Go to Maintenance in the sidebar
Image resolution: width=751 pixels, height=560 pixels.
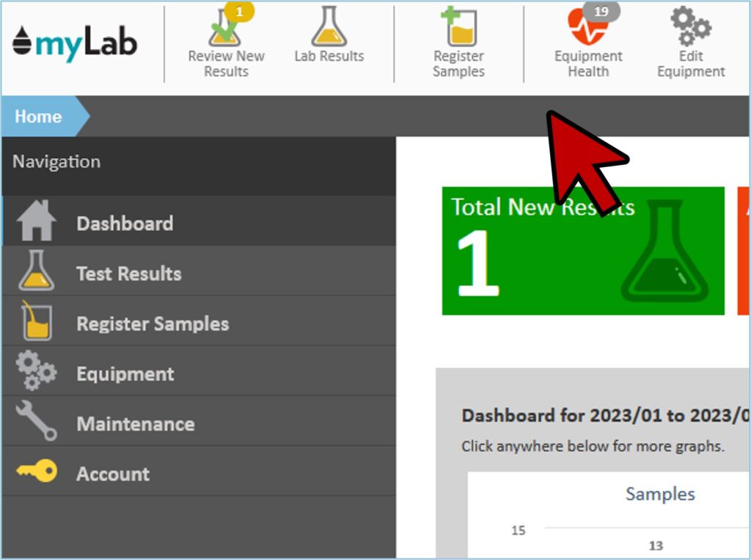136,424
